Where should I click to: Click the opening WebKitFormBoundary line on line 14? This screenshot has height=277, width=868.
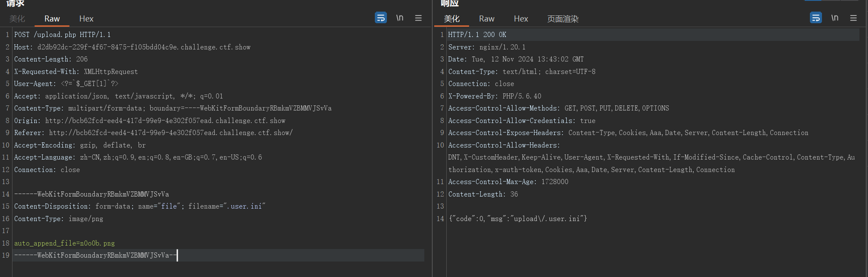click(x=91, y=194)
